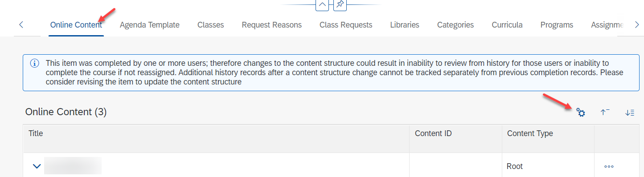Click the collapse all rows icon

[x=605, y=113]
